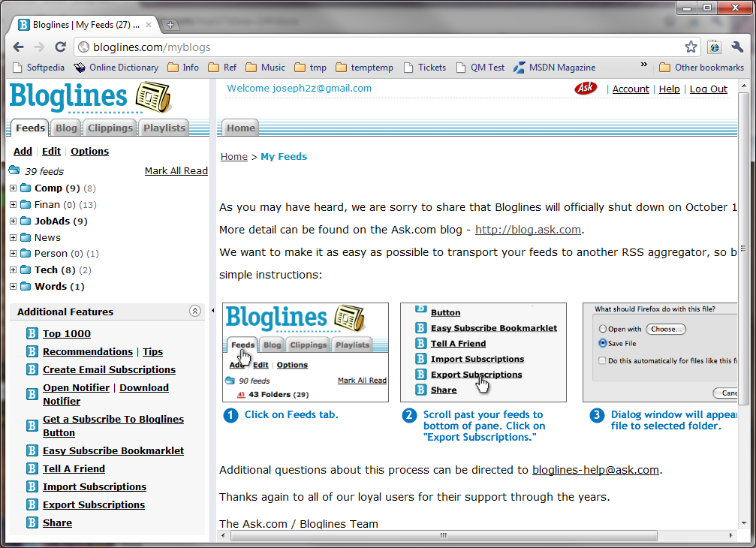Click the bloglines-help@ask.com email link

(595, 469)
